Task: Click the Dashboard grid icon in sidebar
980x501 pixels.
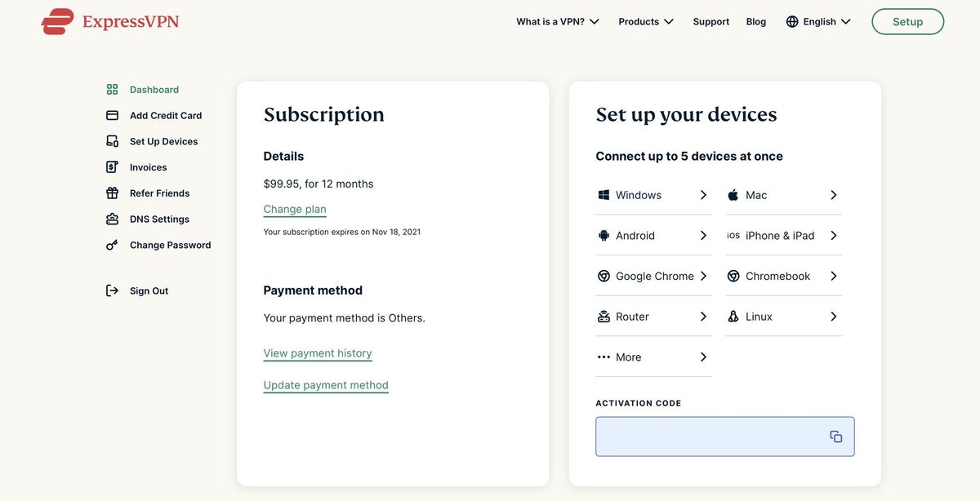Action: 113,90
